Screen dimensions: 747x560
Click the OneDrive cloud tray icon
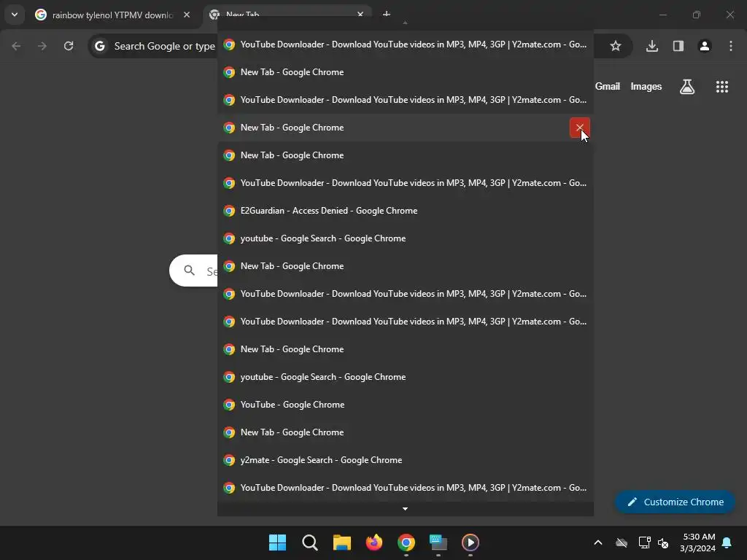pyautogui.click(x=622, y=542)
